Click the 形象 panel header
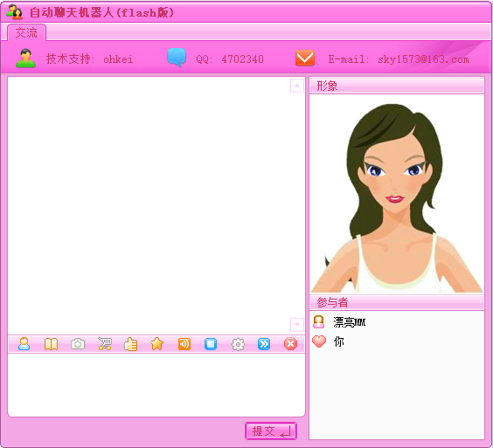 tap(397, 86)
